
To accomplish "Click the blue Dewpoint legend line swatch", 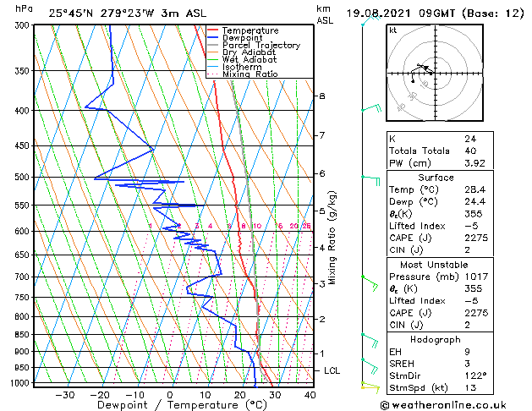I will click(x=212, y=37).
